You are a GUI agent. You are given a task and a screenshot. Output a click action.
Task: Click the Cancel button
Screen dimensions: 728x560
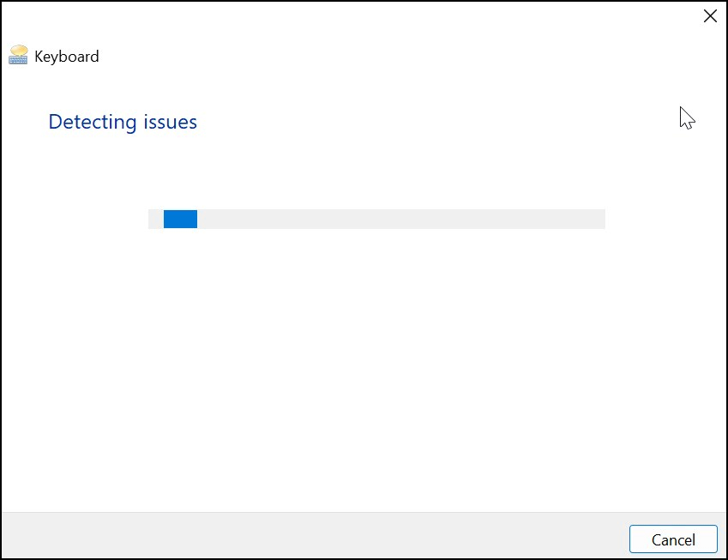(x=673, y=539)
